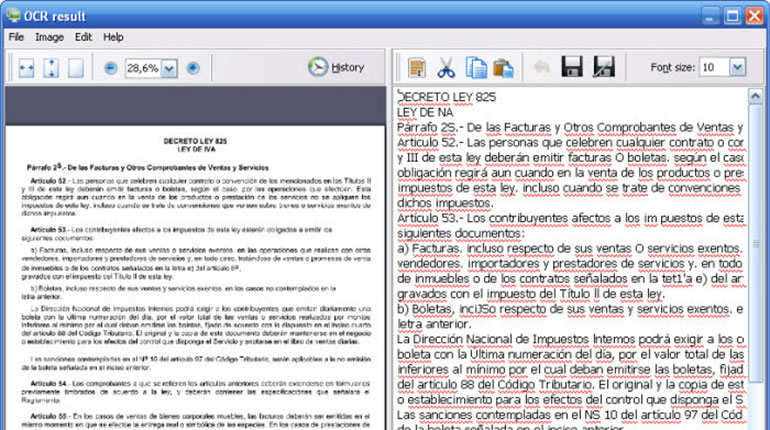Open the Image menu
Image resolution: width=770 pixels, height=430 pixels.
pyautogui.click(x=49, y=37)
